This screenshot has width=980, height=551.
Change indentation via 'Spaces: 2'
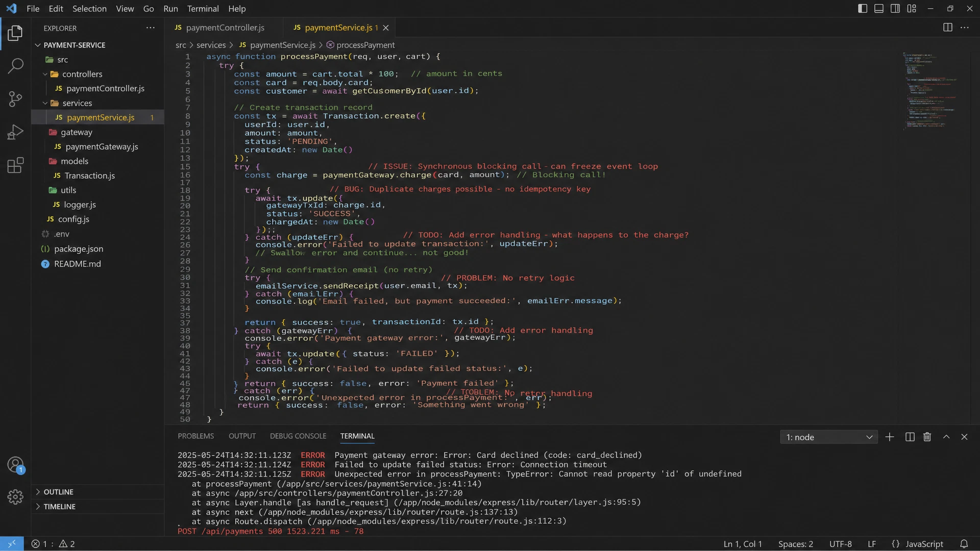796,544
